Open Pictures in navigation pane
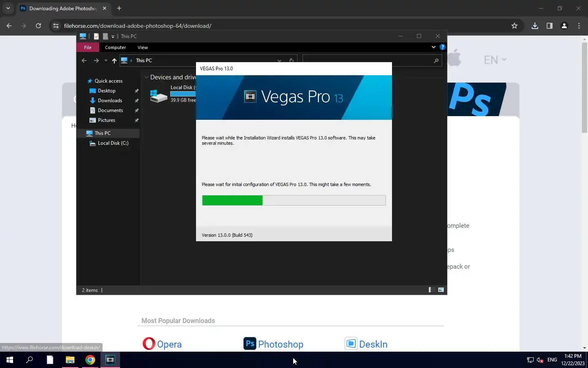Screen dimensions: 588x368 107,120
